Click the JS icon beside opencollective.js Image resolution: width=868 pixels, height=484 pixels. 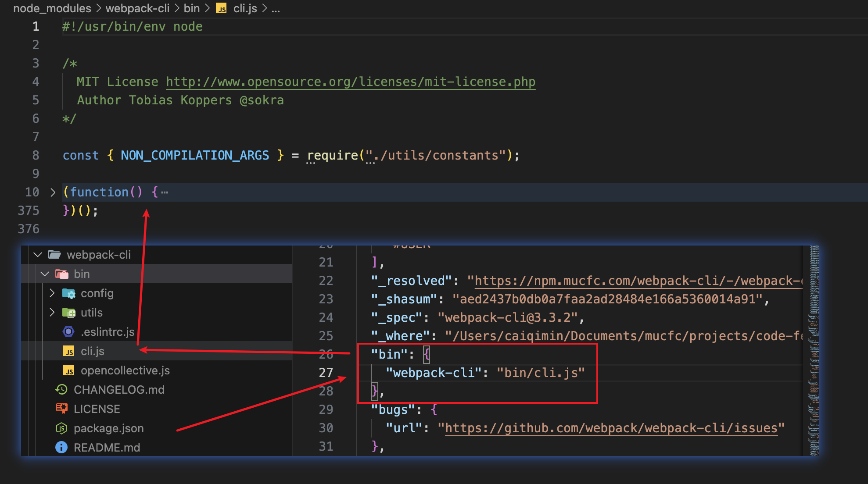[69, 370]
